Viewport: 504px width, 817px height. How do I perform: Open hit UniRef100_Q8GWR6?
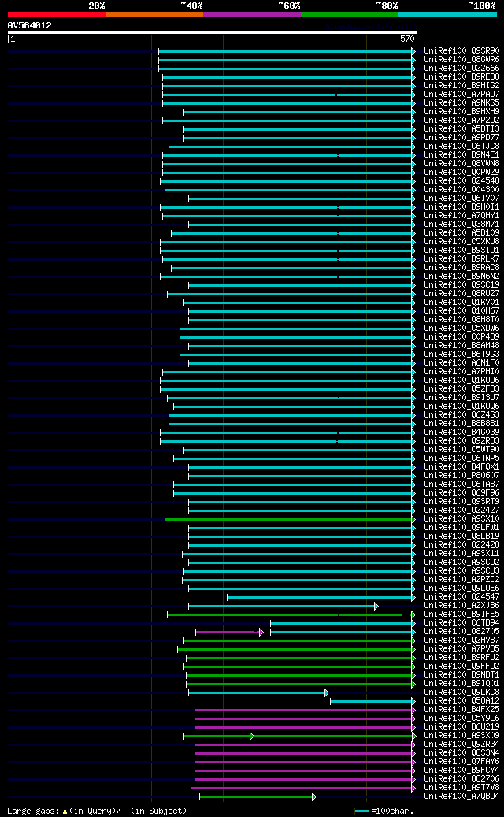click(x=461, y=60)
